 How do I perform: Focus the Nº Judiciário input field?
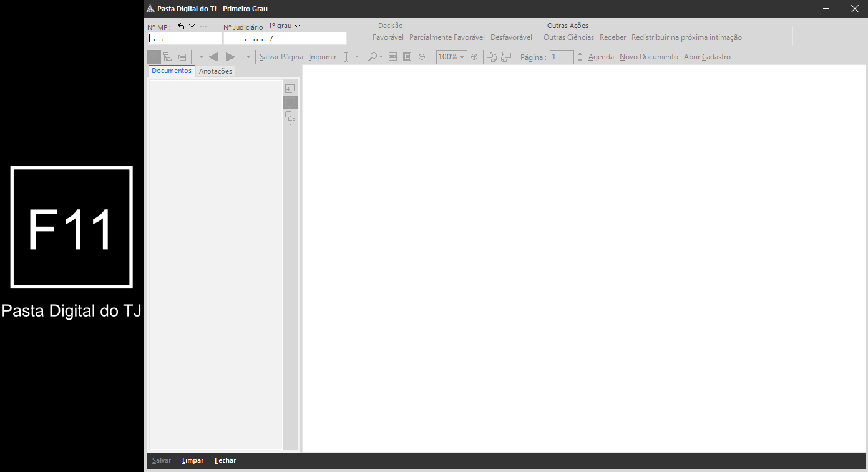[285, 38]
